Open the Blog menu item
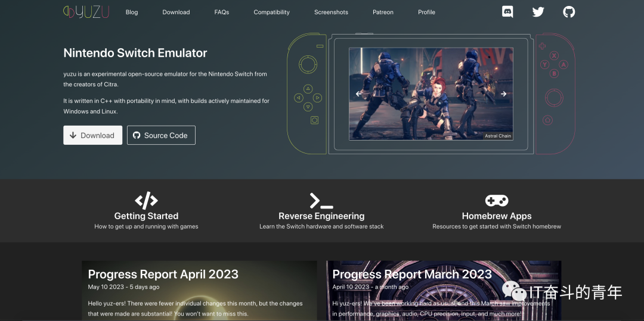644x321 pixels. pos(132,13)
